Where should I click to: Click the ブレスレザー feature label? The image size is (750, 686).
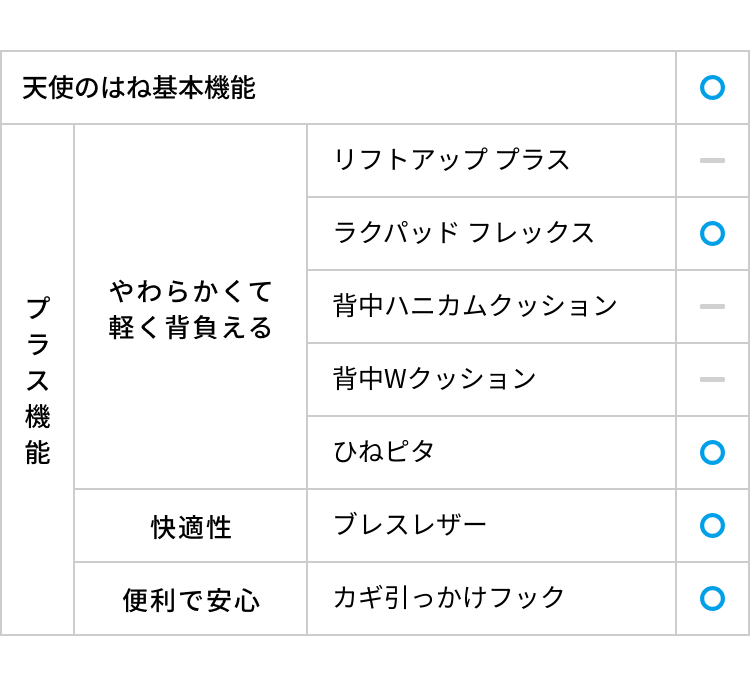point(410,525)
